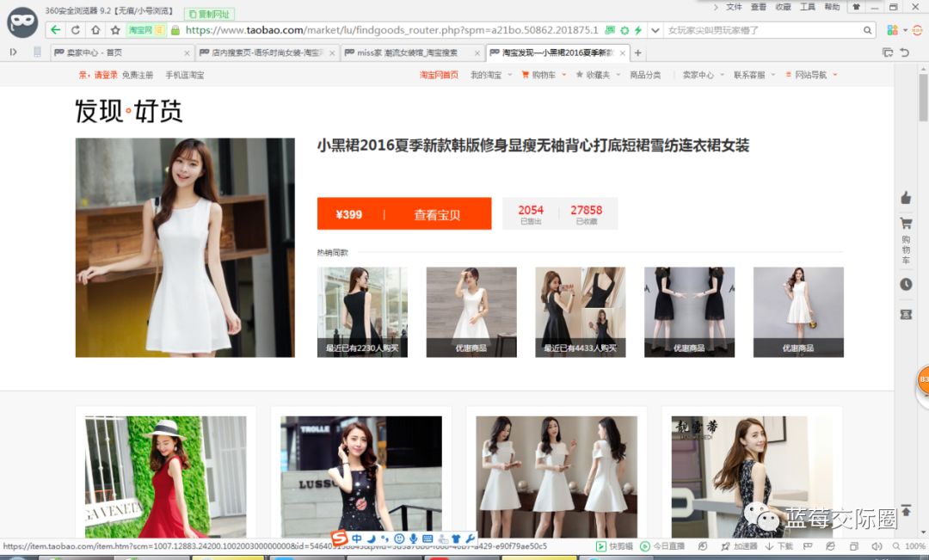Open thumbnail 最近已有2230人购买
The height and width of the screenshot is (560, 929).
click(x=362, y=312)
